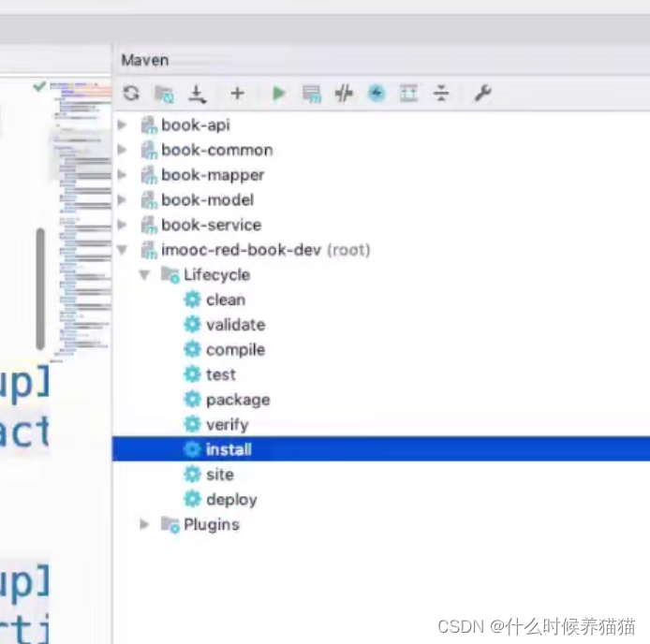Click the book-service label
Viewport: 650px width, 644px height.
212,225
